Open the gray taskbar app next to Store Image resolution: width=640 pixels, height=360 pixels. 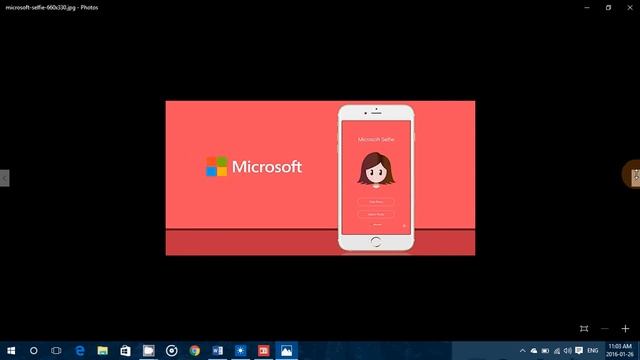pos(149,351)
